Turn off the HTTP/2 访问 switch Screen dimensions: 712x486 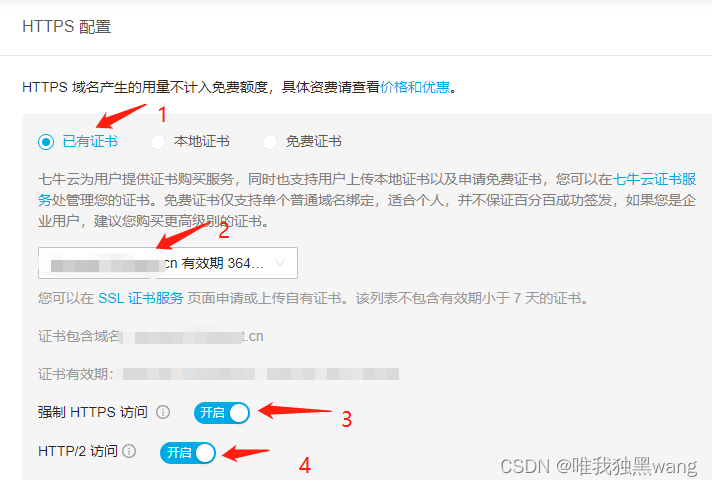point(188,453)
